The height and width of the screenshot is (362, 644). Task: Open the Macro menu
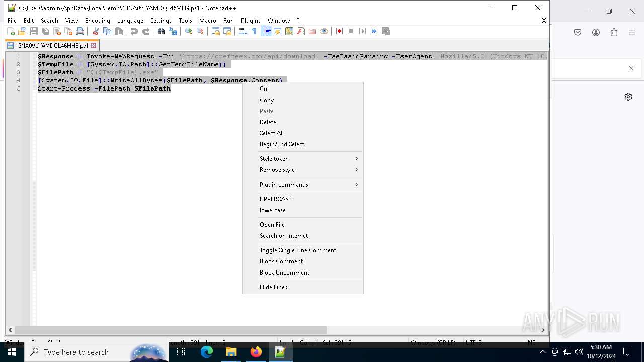point(208,21)
